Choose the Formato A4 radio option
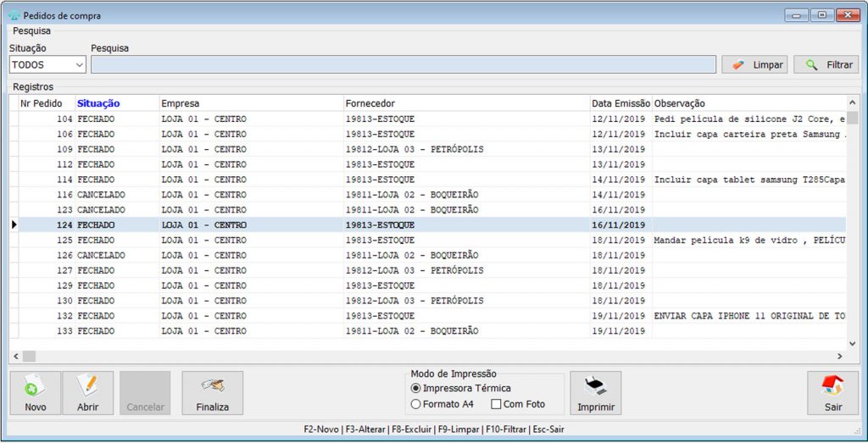868x443 pixels. (415, 404)
